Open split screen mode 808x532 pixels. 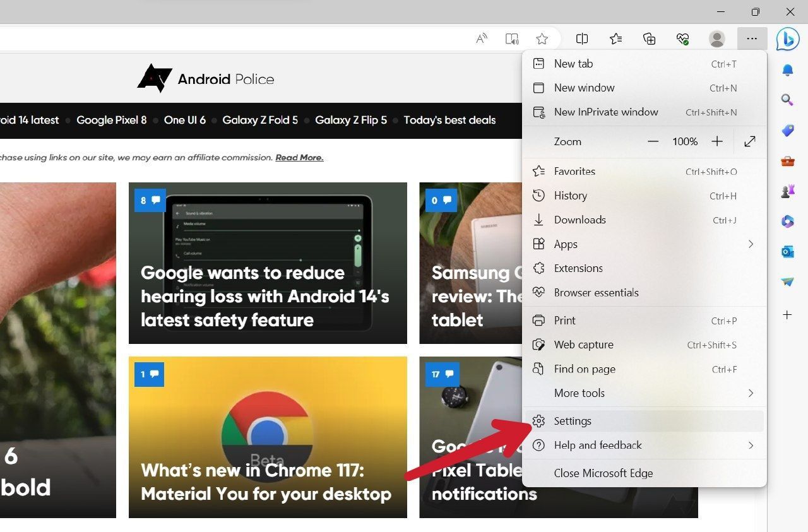coord(581,38)
